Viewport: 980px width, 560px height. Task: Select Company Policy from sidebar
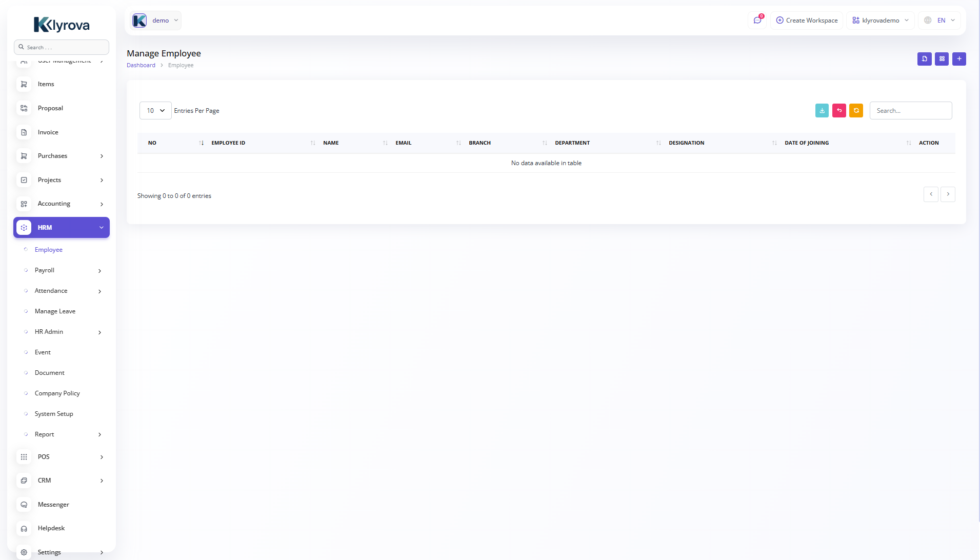coord(57,393)
